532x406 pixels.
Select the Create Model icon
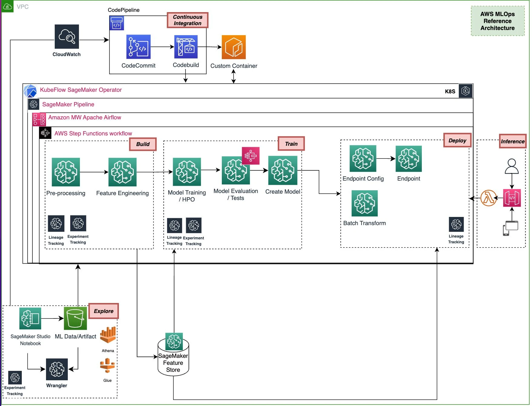pos(283,170)
